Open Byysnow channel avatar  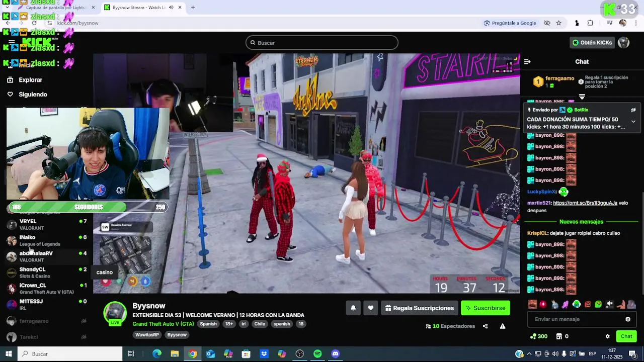click(x=115, y=312)
